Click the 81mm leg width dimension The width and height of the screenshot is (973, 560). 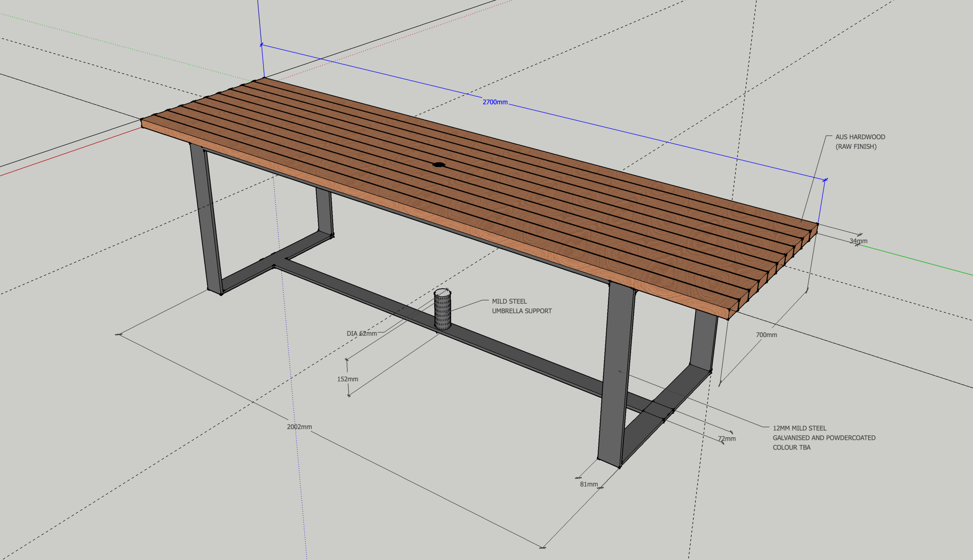click(x=589, y=484)
